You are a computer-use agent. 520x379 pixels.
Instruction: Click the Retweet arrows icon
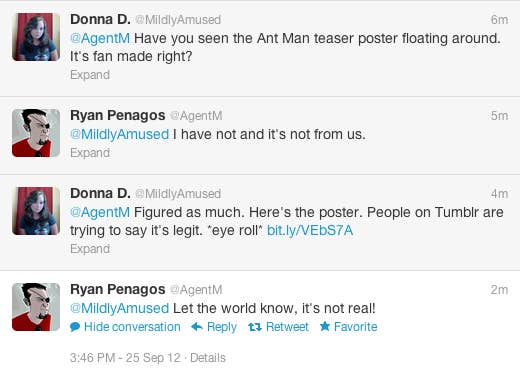[254, 327]
